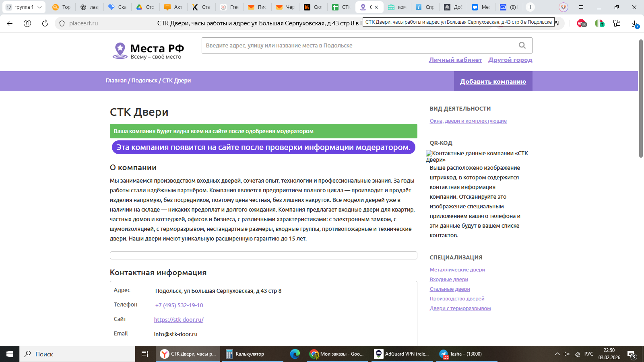Click the taskbar Поиск search box
Screen dimensions: 644x362
tap(77, 354)
